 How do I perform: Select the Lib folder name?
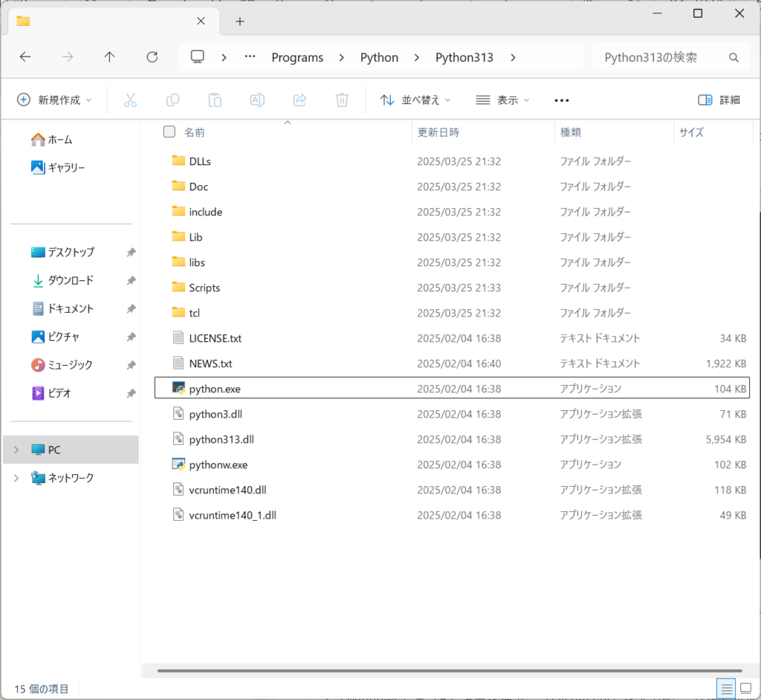(195, 237)
